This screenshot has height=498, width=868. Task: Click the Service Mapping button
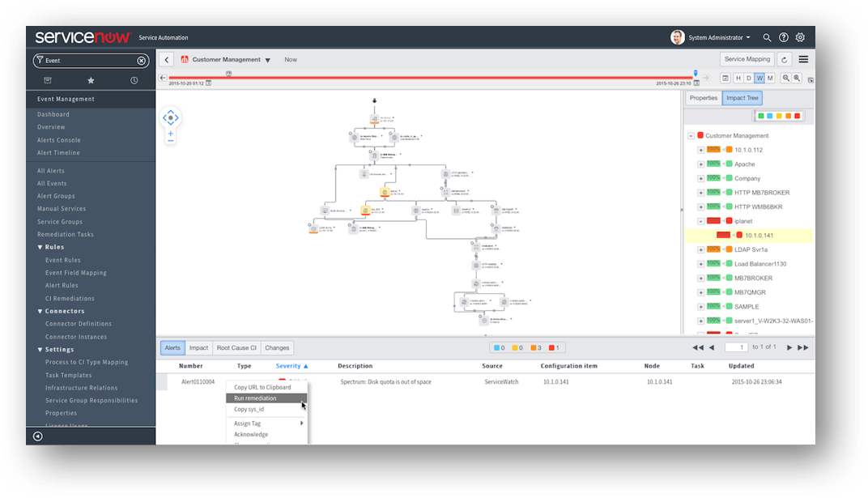click(747, 59)
